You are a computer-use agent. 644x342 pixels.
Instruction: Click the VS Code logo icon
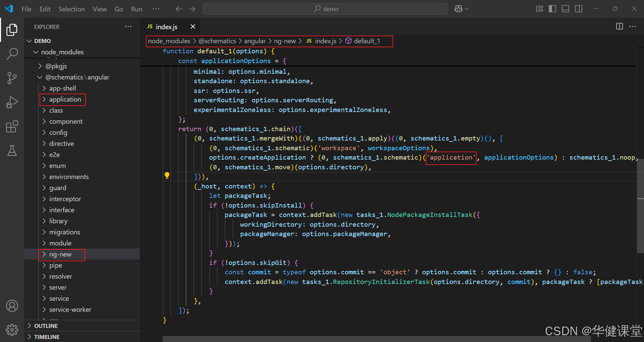9,9
